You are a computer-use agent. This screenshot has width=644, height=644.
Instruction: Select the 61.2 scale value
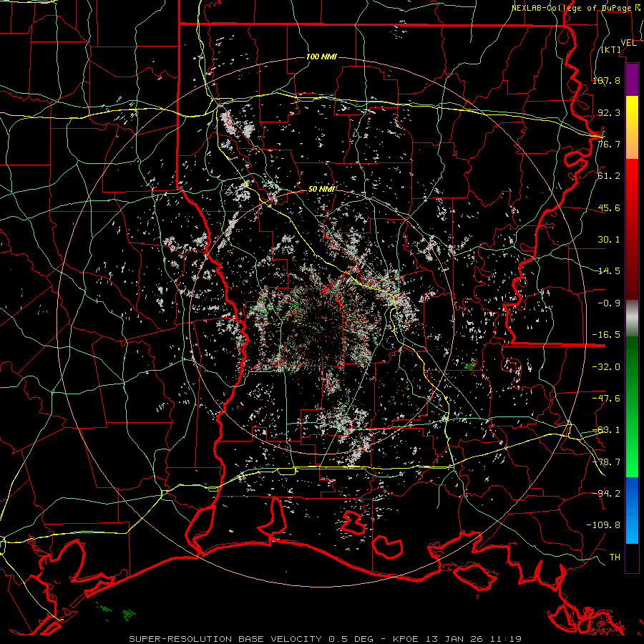(609, 176)
